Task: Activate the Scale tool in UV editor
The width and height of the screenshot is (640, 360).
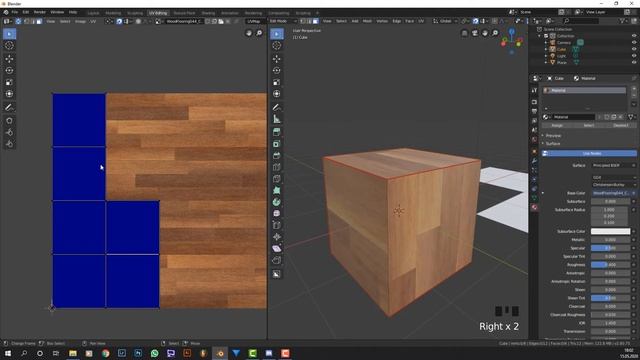Action: pyautogui.click(x=9, y=82)
